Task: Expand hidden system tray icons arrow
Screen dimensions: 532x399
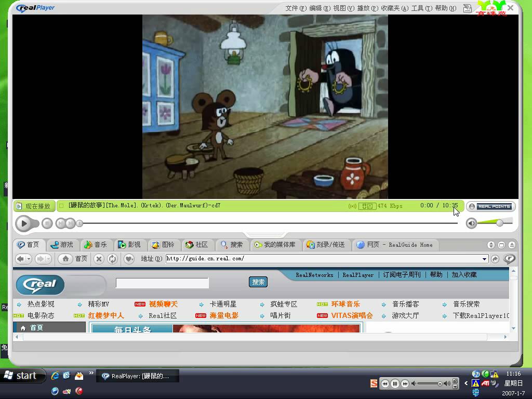Action: (x=466, y=383)
